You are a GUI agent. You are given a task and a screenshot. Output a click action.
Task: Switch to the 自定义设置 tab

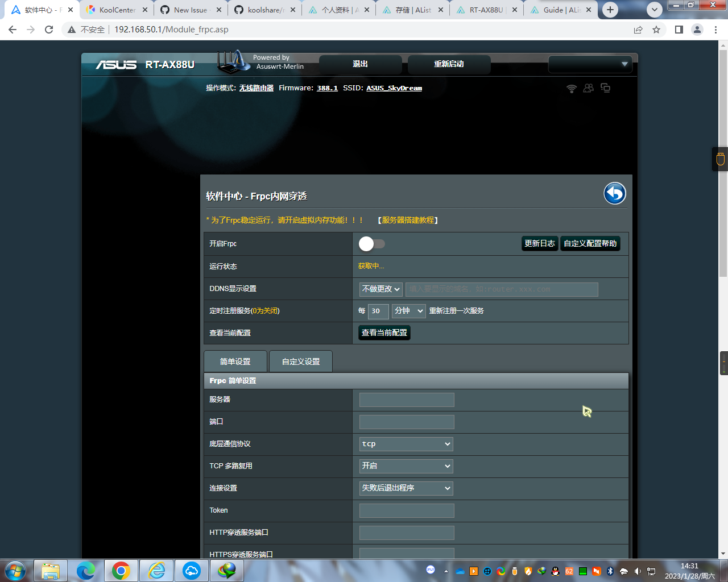coord(300,361)
